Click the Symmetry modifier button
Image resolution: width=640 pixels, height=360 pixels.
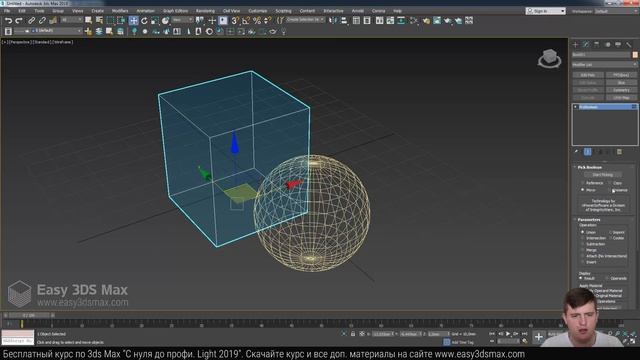pos(621,90)
